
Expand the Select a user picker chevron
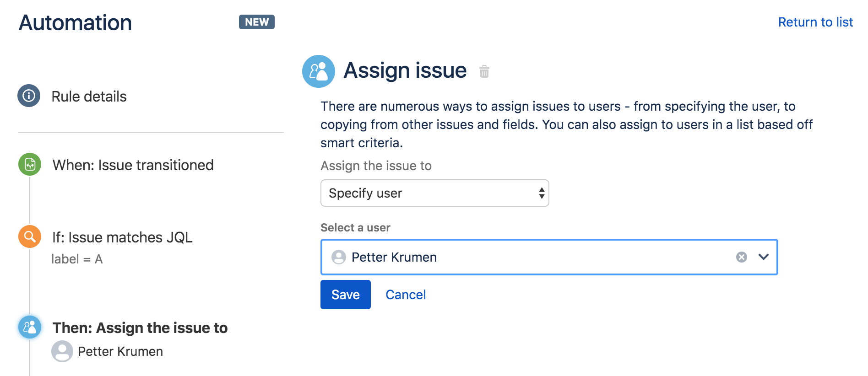(763, 257)
